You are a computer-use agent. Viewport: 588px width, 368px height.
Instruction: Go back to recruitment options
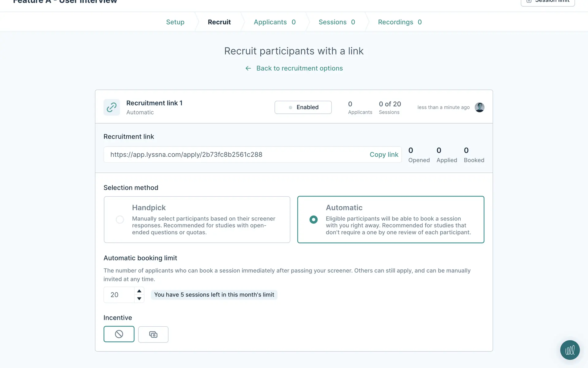pyautogui.click(x=299, y=68)
